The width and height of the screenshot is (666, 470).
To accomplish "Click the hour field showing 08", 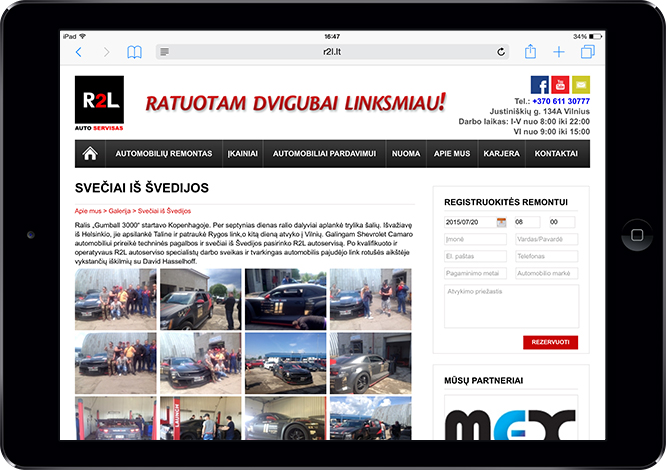I will tap(528, 222).
